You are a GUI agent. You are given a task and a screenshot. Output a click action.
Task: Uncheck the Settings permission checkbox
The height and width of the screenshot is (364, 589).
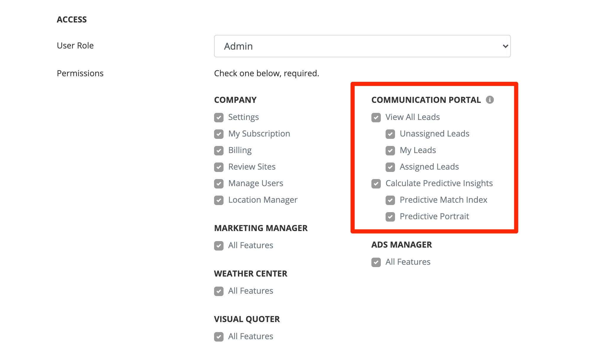pos(219,118)
